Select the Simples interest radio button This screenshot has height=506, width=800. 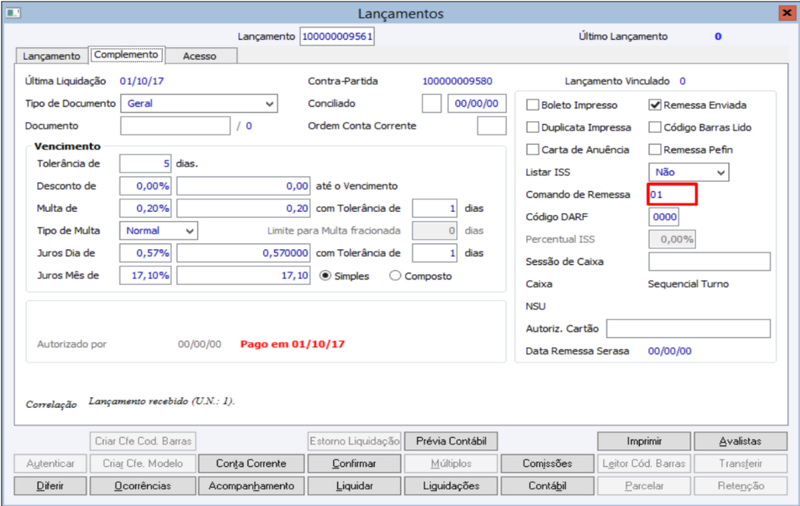pyautogui.click(x=325, y=276)
